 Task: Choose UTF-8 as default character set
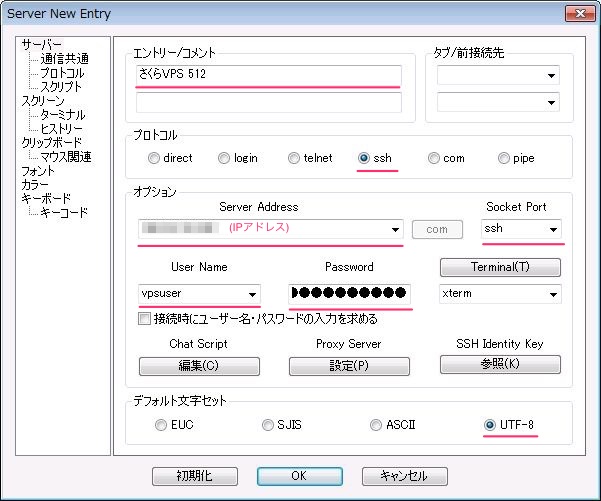[490, 425]
